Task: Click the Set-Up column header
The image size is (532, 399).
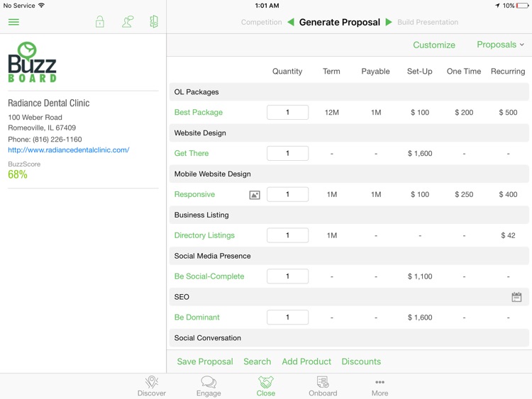Action: point(420,71)
